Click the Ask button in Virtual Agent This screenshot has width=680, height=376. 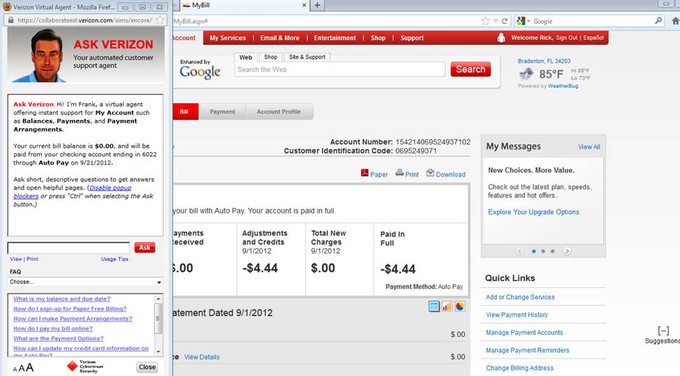(x=144, y=247)
